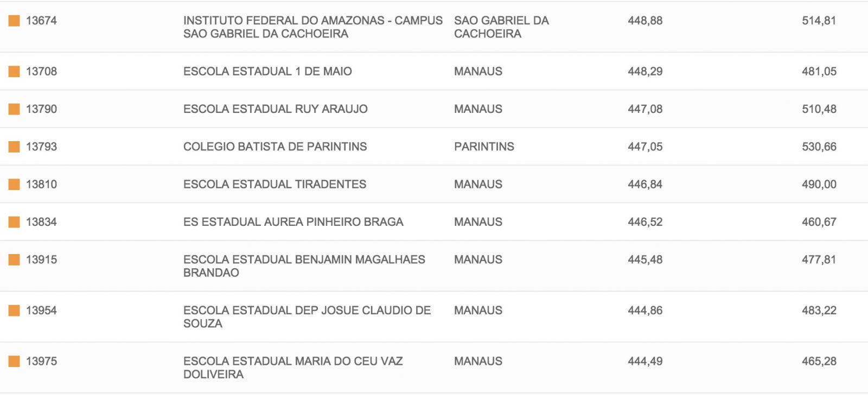The height and width of the screenshot is (399, 868).
Task: Open Escola Estadual 1 de Maio
Action: (267, 71)
